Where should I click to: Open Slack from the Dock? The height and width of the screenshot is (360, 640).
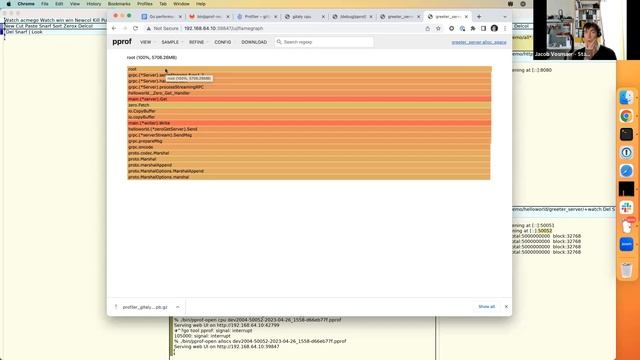coord(627,207)
